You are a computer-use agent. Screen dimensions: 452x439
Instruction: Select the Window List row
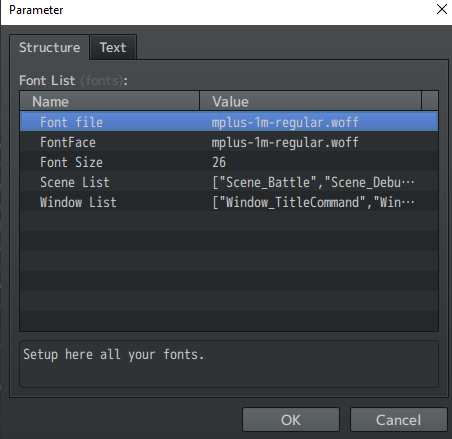pyautogui.click(x=229, y=202)
